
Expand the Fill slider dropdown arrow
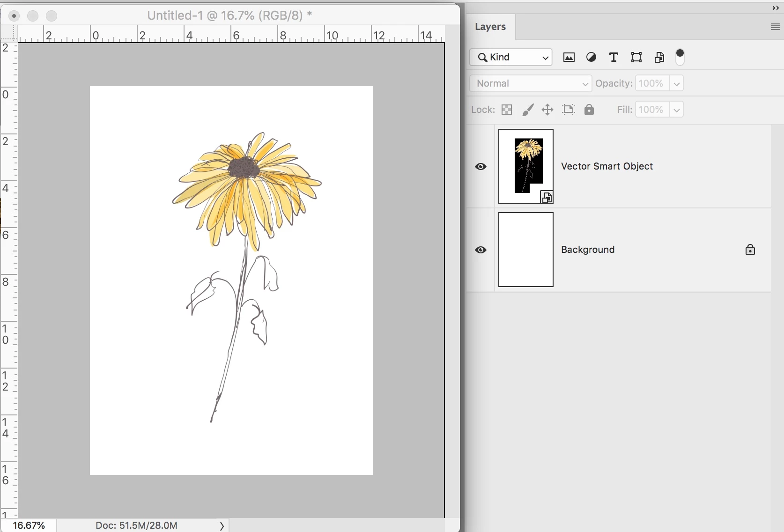click(676, 110)
